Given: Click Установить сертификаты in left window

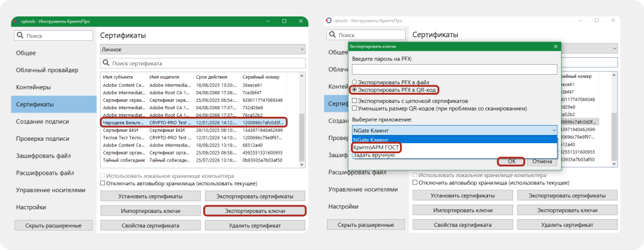Looking at the screenshot, I should pos(150,196).
